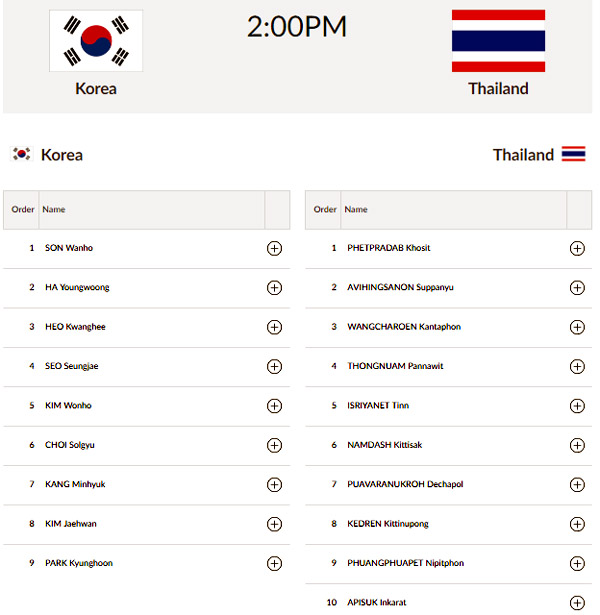Click player name KIM Jaehwan
600x615 pixels.
(x=71, y=524)
